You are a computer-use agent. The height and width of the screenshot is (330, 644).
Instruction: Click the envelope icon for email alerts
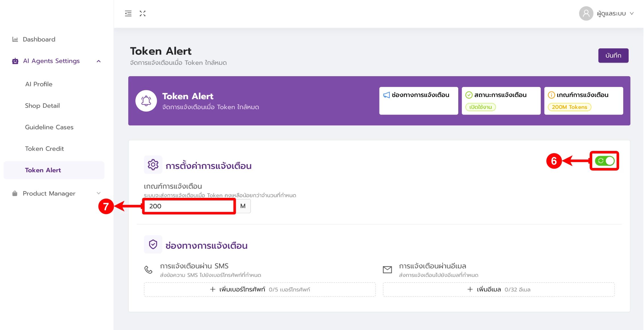[x=387, y=269]
